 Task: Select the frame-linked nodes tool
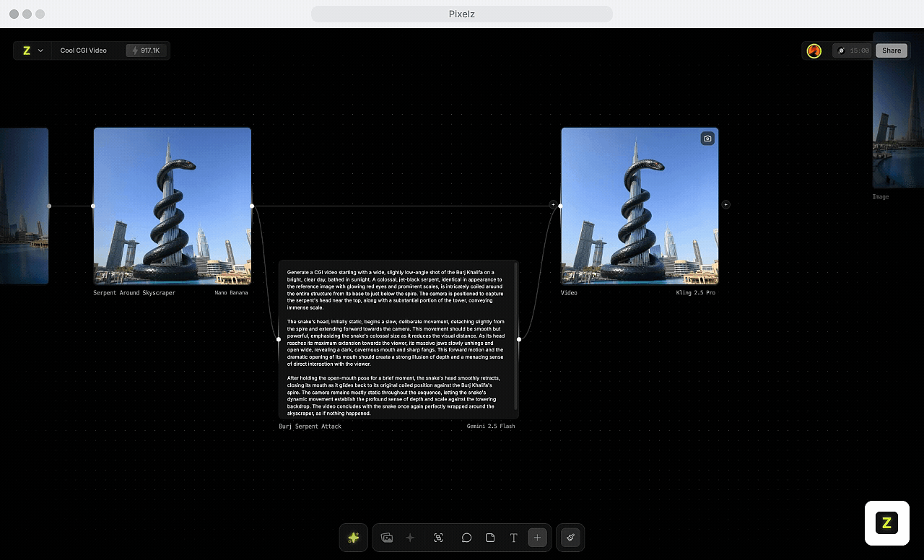[438, 538]
